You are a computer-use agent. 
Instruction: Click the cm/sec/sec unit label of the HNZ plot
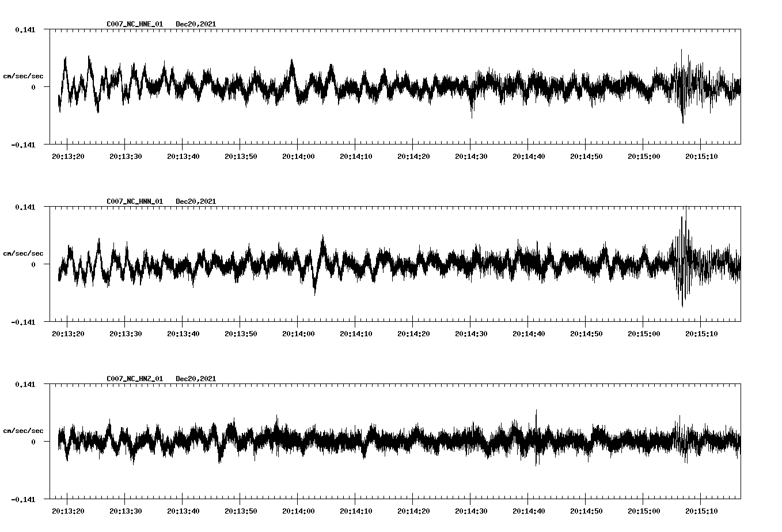(x=23, y=431)
